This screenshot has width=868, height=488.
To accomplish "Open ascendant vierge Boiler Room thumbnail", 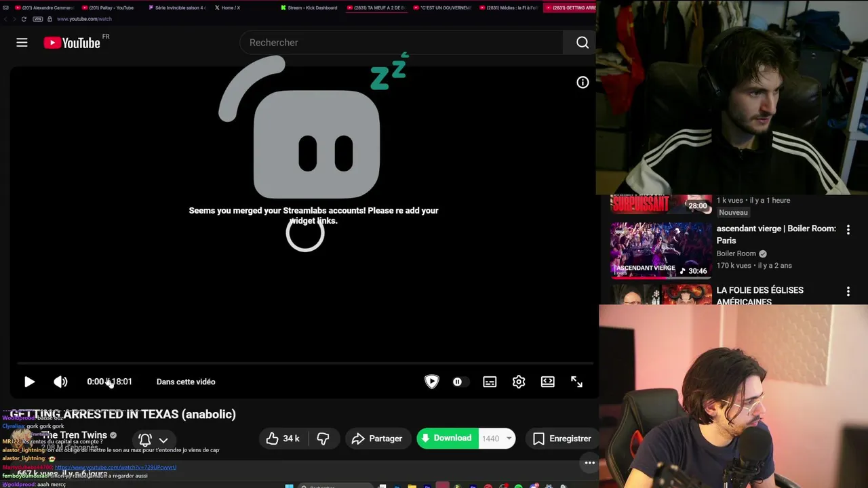I will point(661,250).
